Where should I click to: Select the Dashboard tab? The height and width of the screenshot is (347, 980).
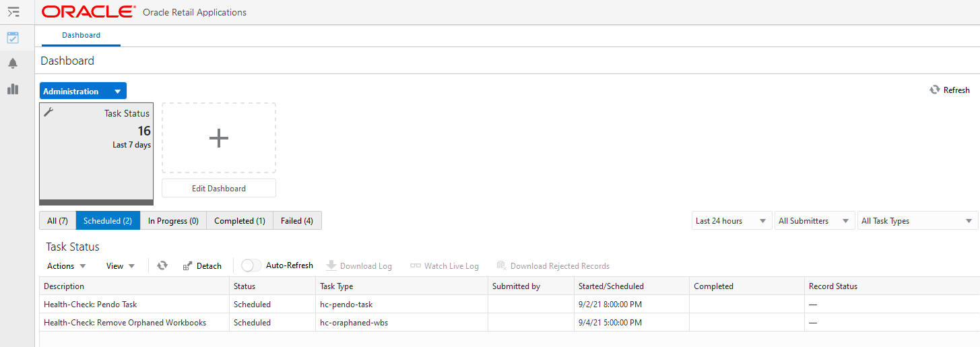point(81,35)
